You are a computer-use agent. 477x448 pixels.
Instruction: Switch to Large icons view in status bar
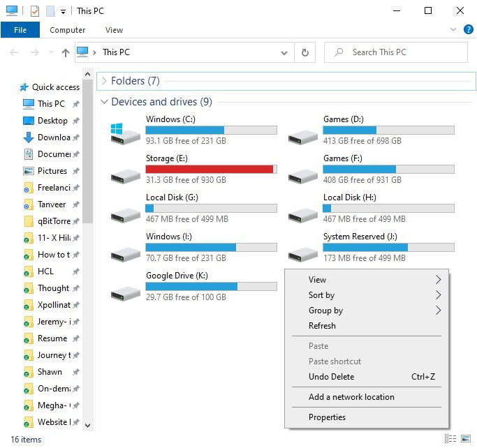466,438
